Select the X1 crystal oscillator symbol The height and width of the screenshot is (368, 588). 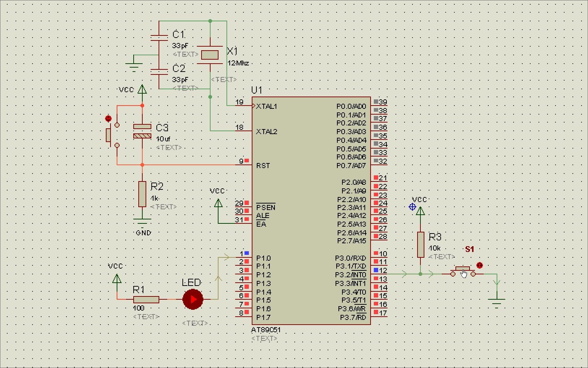pyautogui.click(x=210, y=55)
